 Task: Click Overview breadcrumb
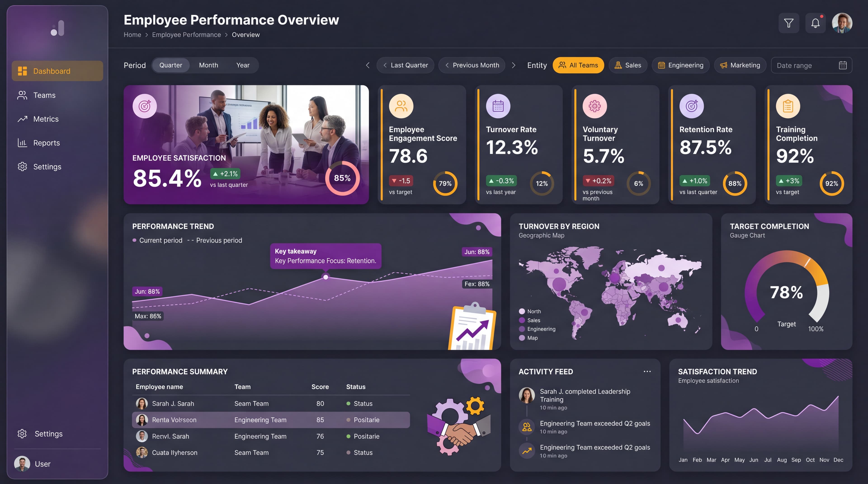pos(246,35)
